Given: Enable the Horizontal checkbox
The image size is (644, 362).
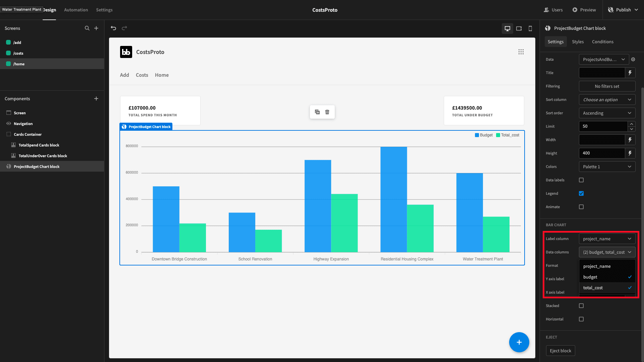Looking at the screenshot, I should coord(581,319).
